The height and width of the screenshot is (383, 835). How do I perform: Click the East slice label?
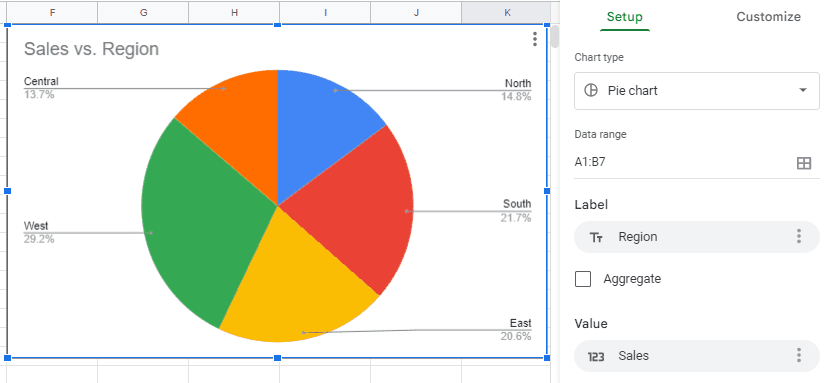(520, 323)
